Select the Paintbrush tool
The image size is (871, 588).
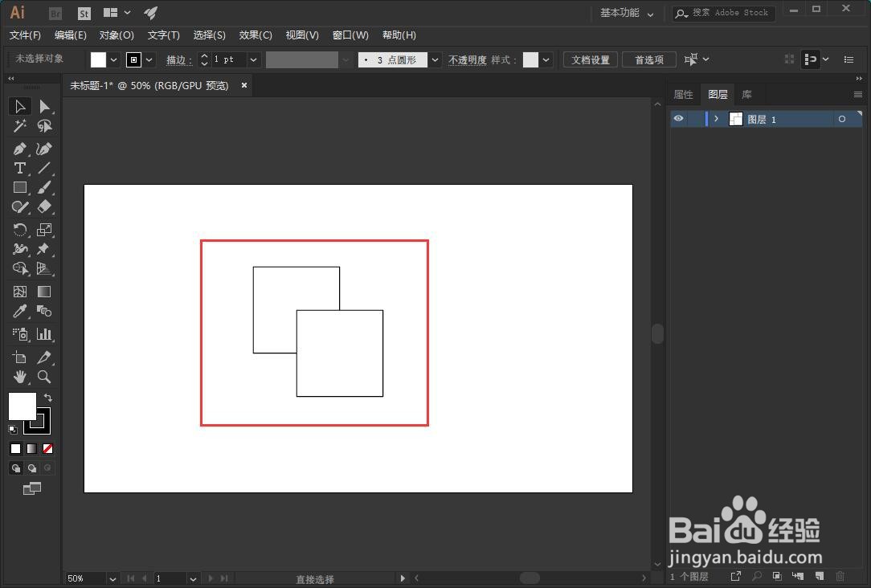pos(44,188)
